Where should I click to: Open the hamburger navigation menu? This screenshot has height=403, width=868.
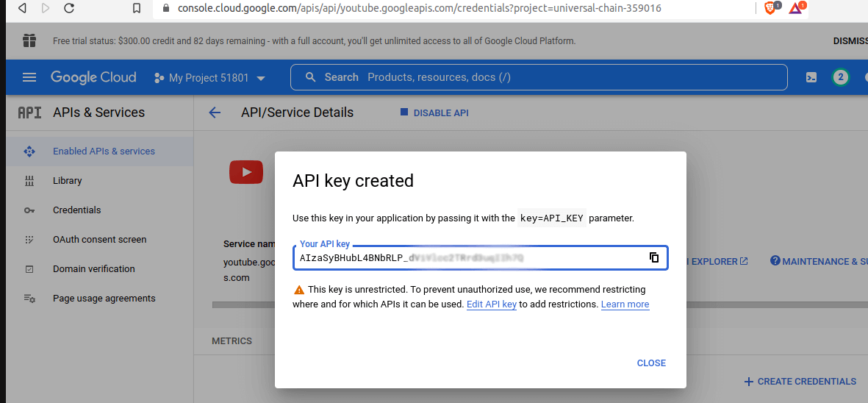29,77
